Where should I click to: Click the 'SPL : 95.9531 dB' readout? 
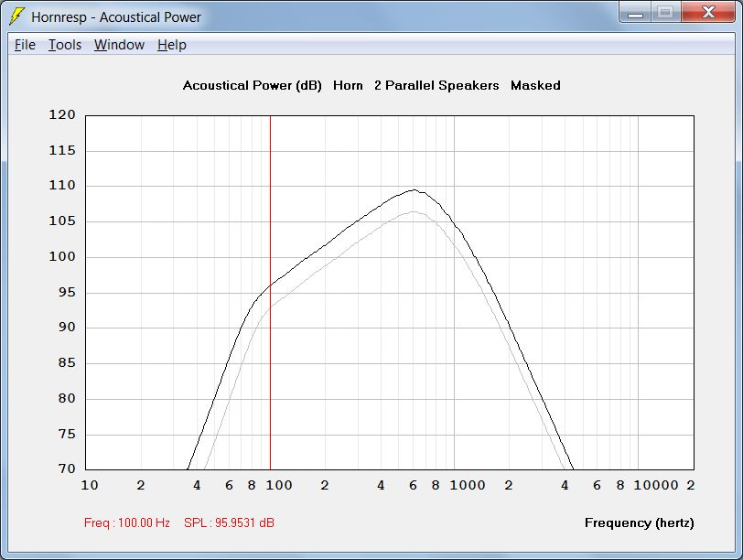pos(229,522)
